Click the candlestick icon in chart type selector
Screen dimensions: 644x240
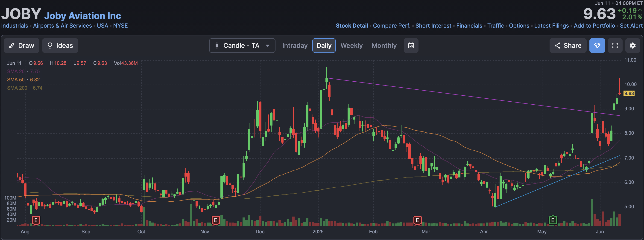(x=217, y=46)
